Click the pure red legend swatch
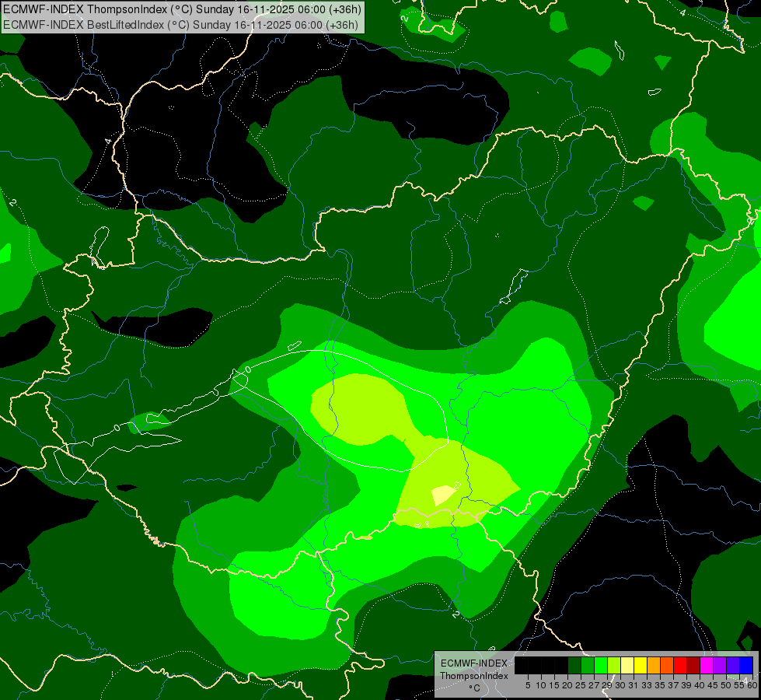The width and height of the screenshot is (761, 700). [680, 665]
